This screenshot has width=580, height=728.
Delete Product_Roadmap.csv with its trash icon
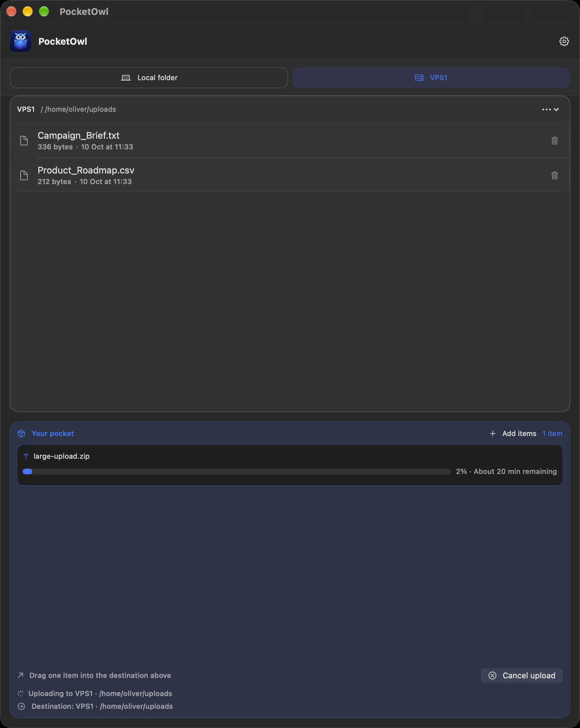[x=554, y=175]
